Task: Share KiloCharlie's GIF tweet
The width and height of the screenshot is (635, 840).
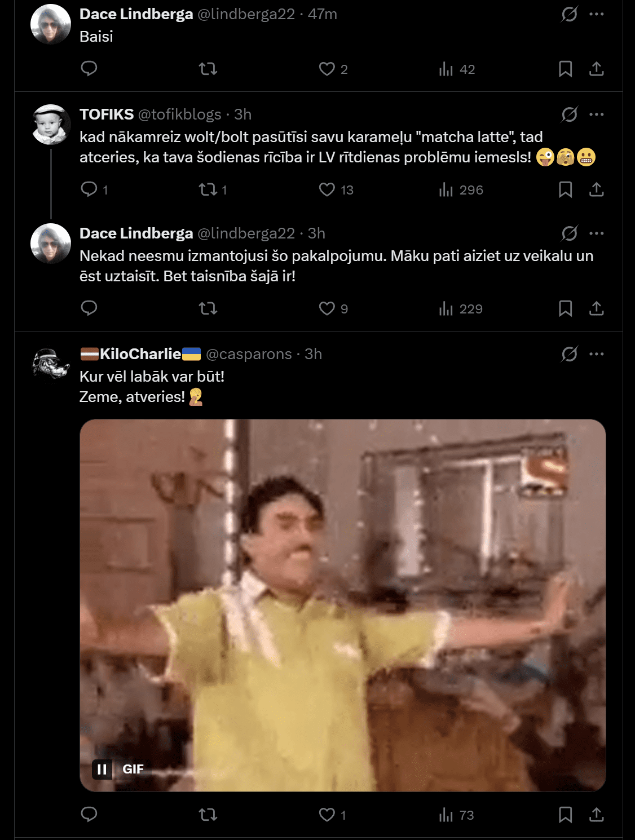Action: click(x=596, y=815)
